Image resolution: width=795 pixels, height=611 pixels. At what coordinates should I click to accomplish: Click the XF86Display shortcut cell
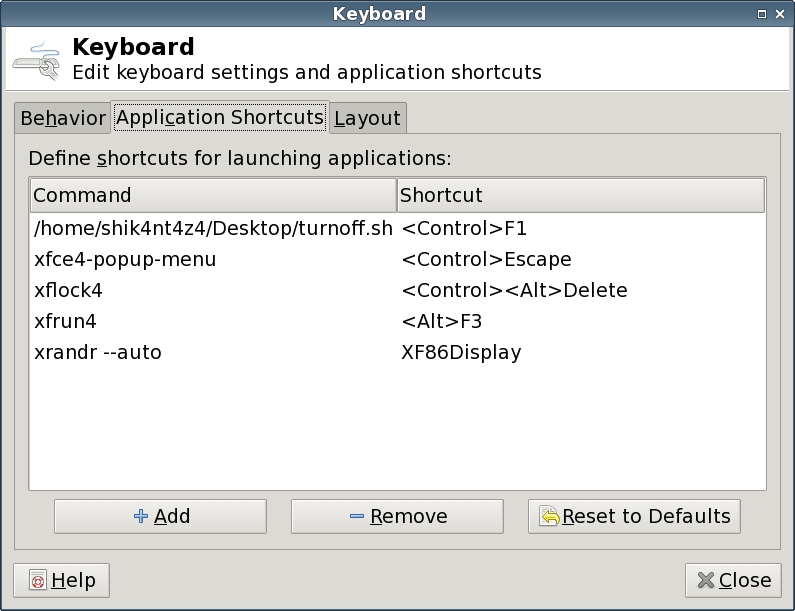click(x=461, y=353)
